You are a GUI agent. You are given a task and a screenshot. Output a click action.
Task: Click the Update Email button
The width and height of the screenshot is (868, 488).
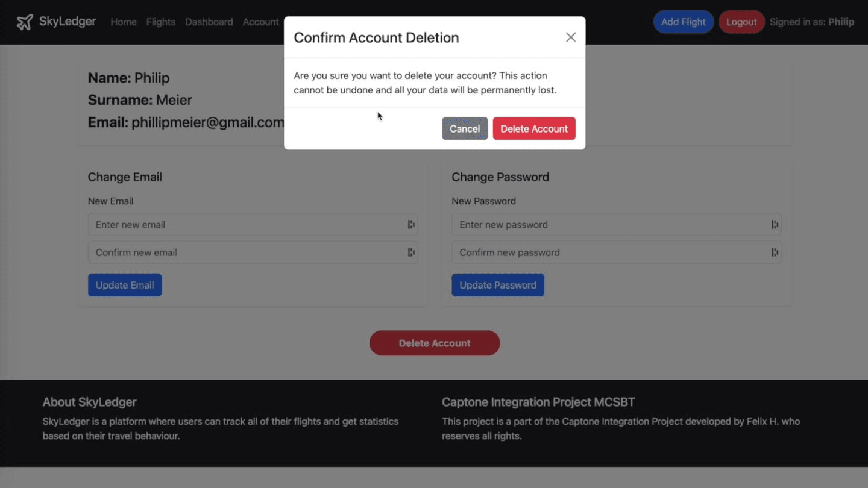coord(125,285)
